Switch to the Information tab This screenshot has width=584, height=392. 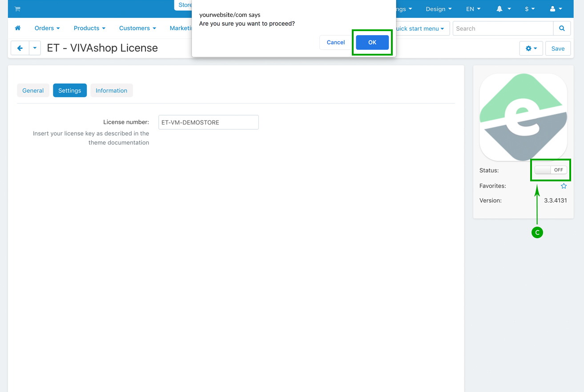(x=111, y=90)
